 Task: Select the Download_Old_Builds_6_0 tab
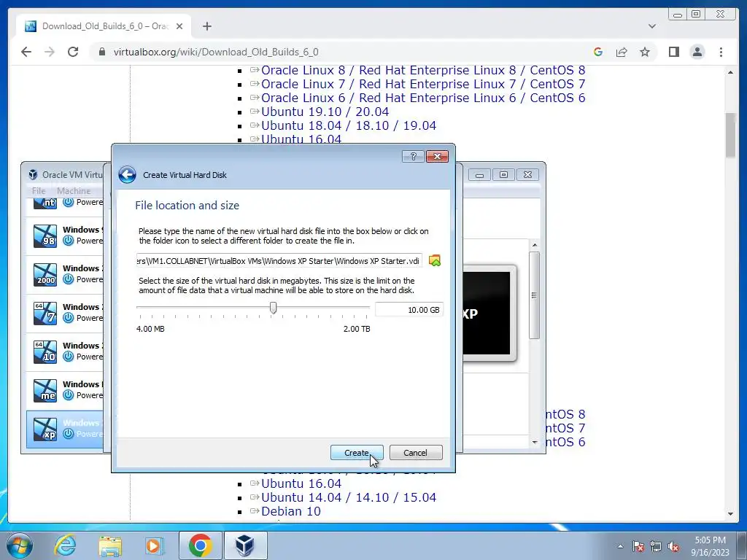tap(104, 26)
